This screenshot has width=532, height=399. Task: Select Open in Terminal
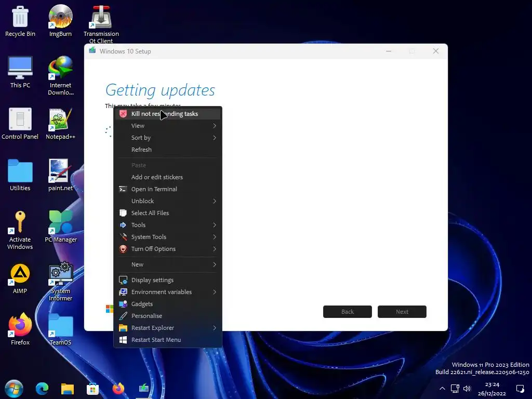[168, 189]
